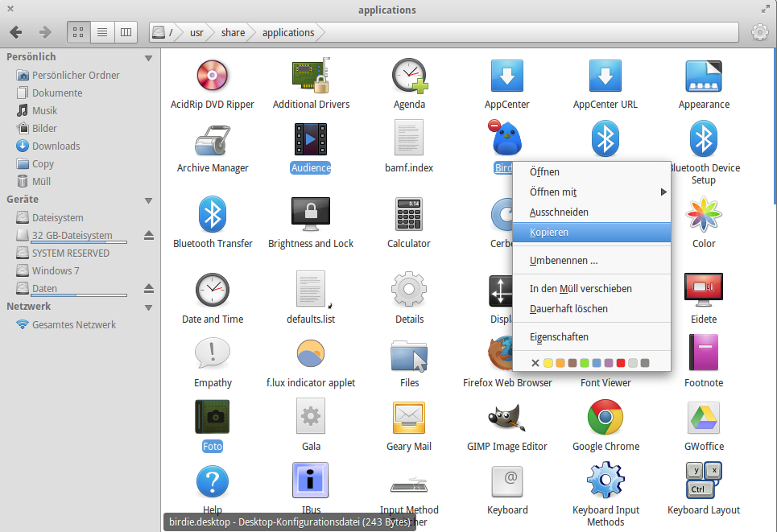The width and height of the screenshot is (777, 532).
Task: Navigate to the usr breadcrumb
Action: click(196, 33)
